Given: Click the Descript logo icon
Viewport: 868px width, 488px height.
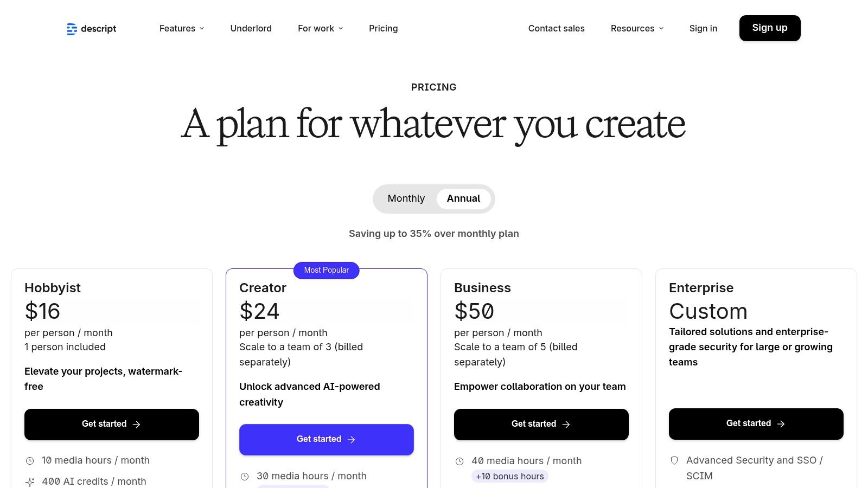Looking at the screenshot, I should pos(72,29).
